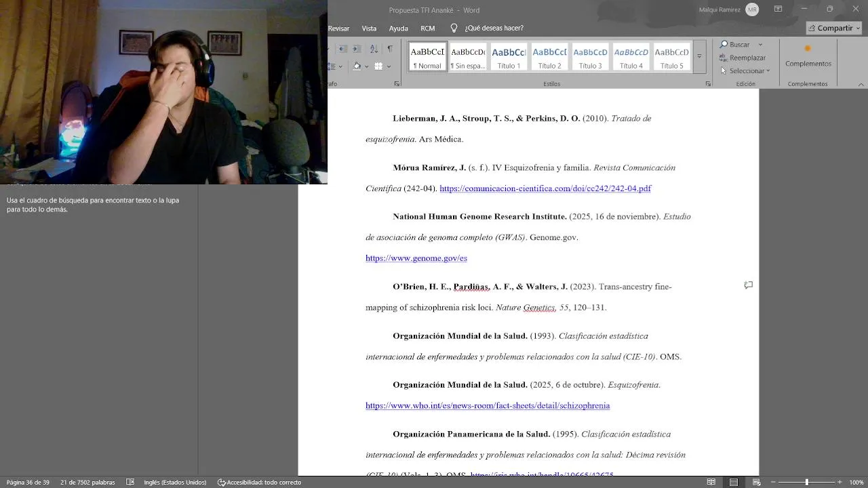
Task: Open the RCM tab
Action: coord(427,28)
